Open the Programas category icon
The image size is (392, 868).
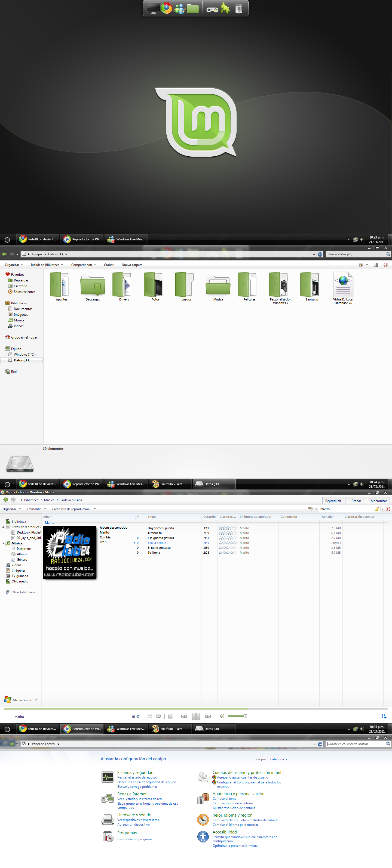(x=108, y=836)
